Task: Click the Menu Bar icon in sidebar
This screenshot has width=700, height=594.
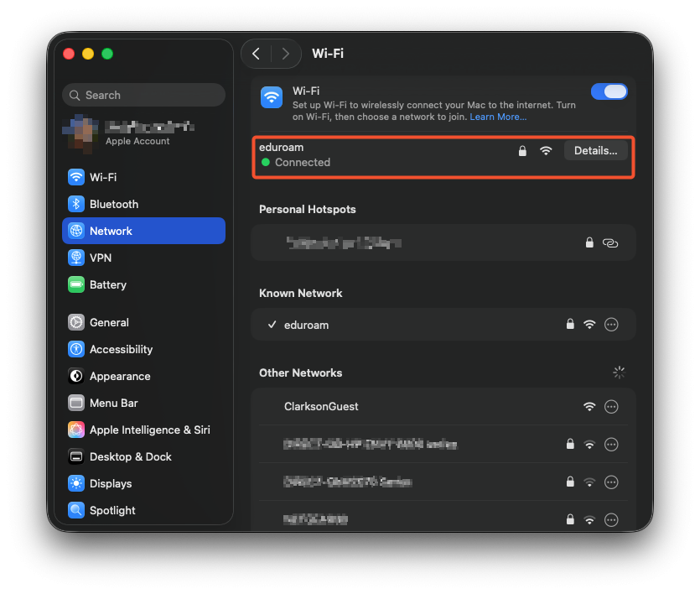Action: point(76,403)
